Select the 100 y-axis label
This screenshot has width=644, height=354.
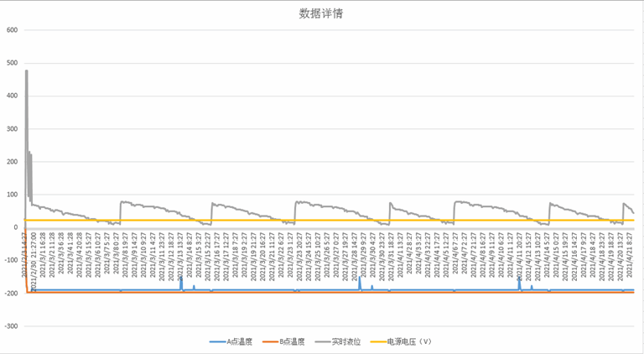pyautogui.click(x=13, y=195)
